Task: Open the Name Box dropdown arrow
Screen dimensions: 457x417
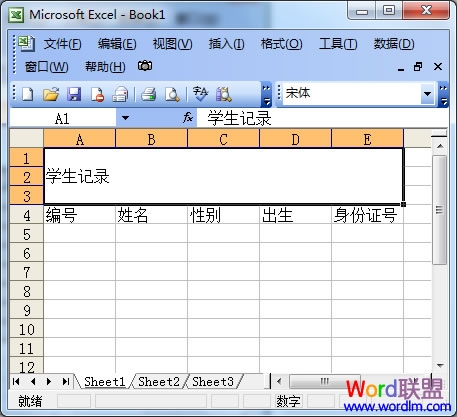Action: click(125, 118)
